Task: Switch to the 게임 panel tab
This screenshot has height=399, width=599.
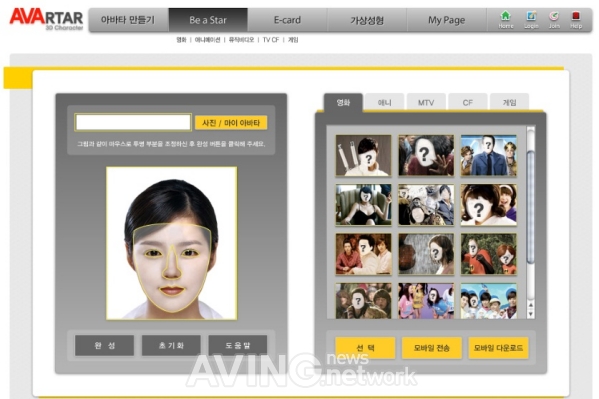Action: [x=509, y=102]
